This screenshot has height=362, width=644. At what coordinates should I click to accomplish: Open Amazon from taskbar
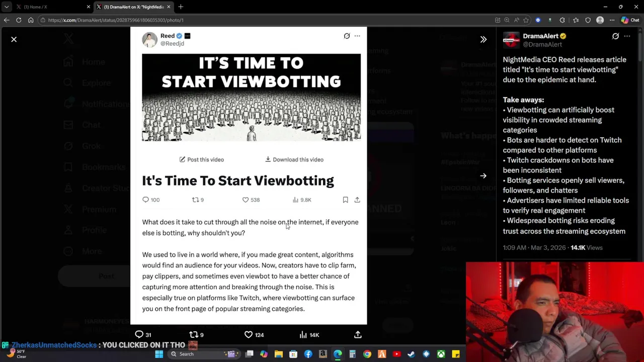click(x=323, y=354)
